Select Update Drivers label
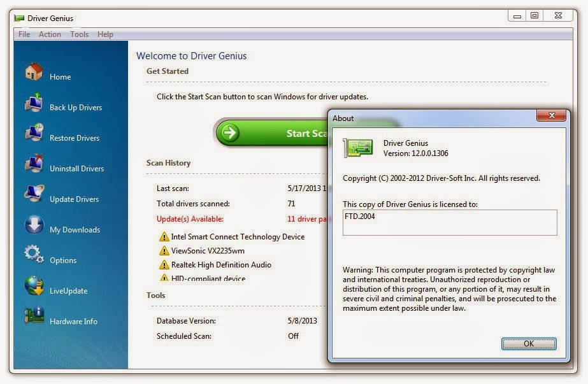The height and width of the screenshot is (384, 588). 75,199
